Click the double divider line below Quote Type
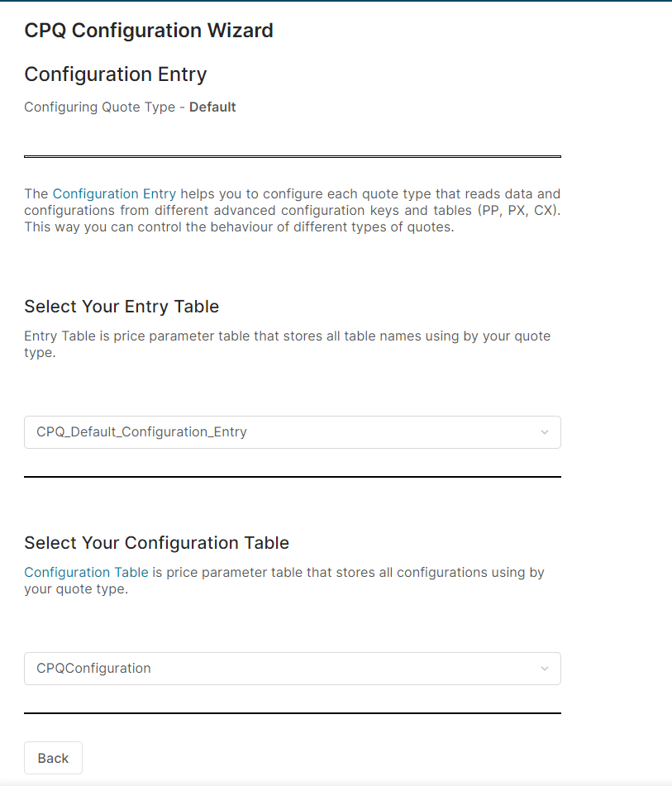Screen dimensions: 672x786 pos(293,156)
